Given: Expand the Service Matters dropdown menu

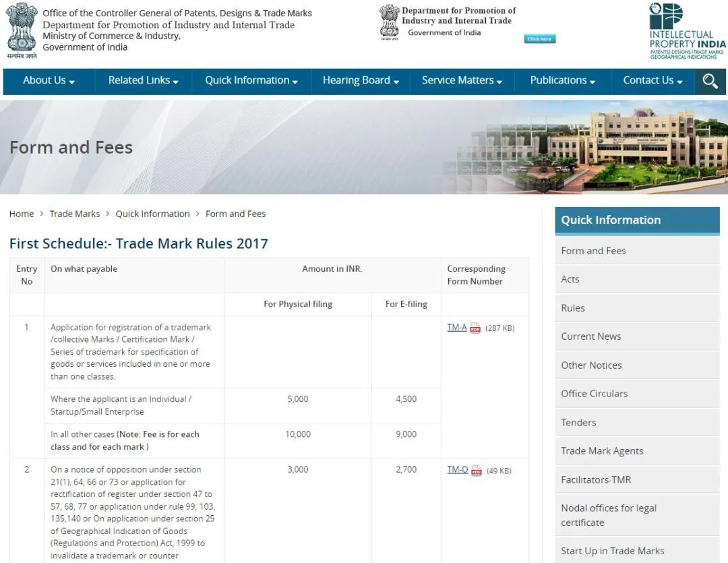Looking at the screenshot, I should click(x=462, y=80).
